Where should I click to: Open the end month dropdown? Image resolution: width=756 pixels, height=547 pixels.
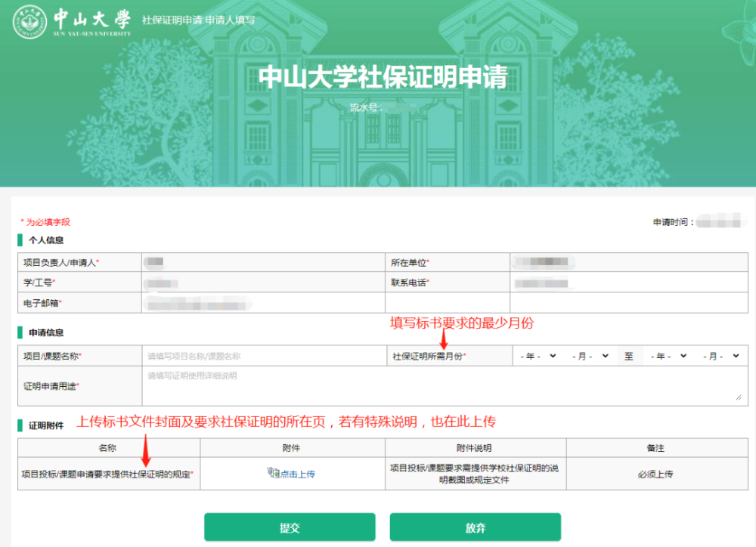click(x=721, y=356)
